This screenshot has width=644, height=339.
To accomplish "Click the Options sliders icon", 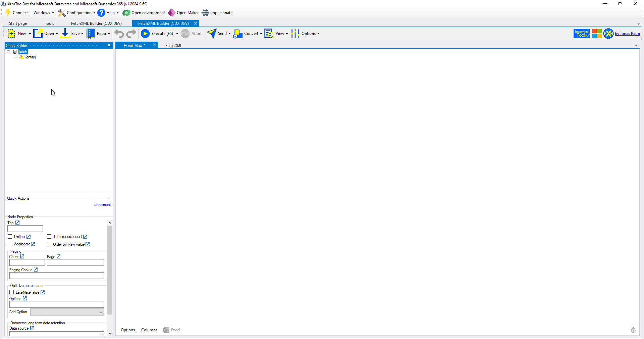I will [295, 34].
